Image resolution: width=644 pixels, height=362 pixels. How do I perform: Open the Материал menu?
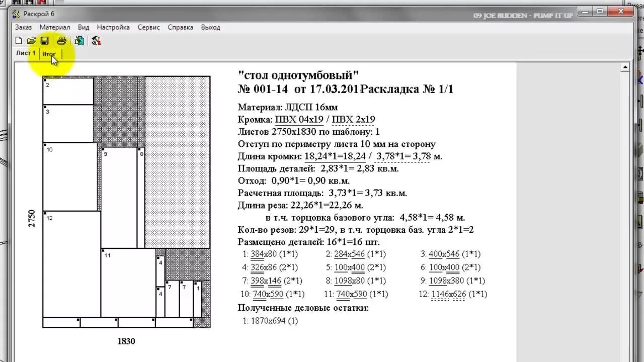point(55,27)
